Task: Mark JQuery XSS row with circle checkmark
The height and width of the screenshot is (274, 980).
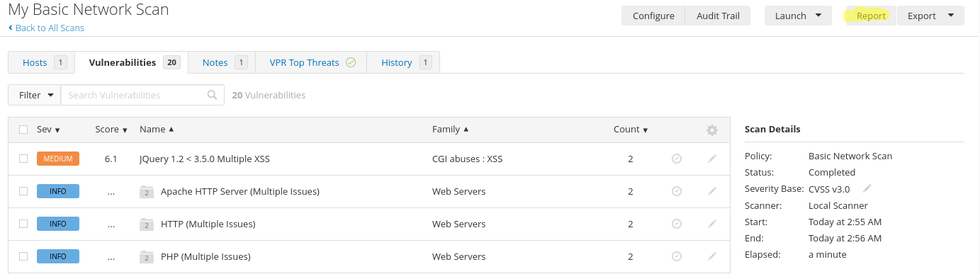Action: pyautogui.click(x=677, y=159)
